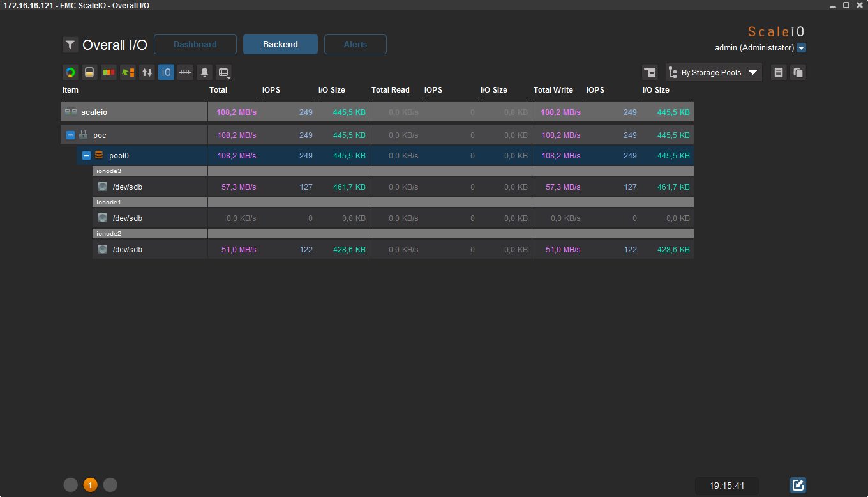Click the orange database icon beside pool0
868x497 pixels.
click(x=99, y=155)
